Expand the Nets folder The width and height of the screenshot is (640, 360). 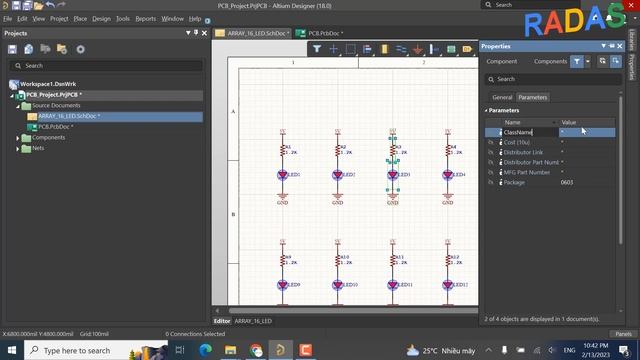pyautogui.click(x=18, y=149)
